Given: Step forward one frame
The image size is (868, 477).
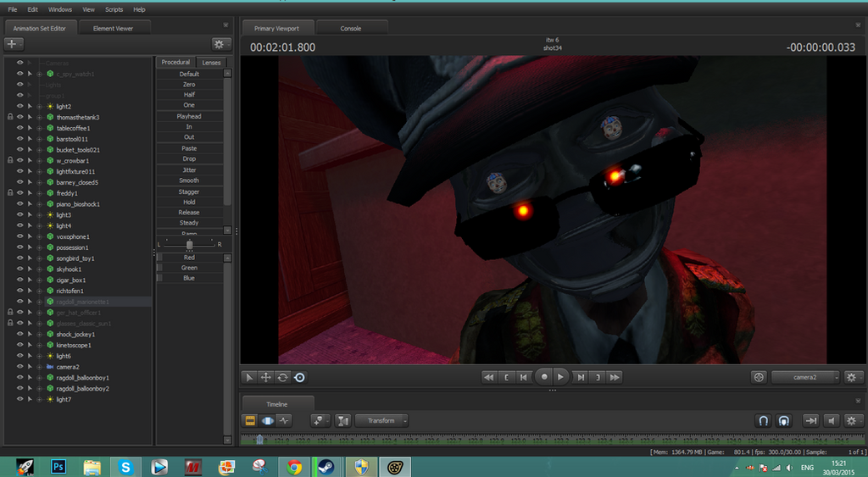Looking at the screenshot, I should [x=580, y=377].
